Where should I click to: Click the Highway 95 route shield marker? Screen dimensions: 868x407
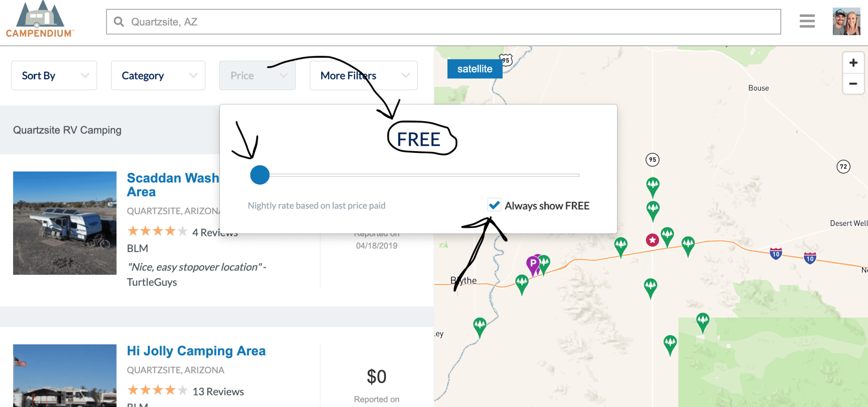(x=653, y=160)
